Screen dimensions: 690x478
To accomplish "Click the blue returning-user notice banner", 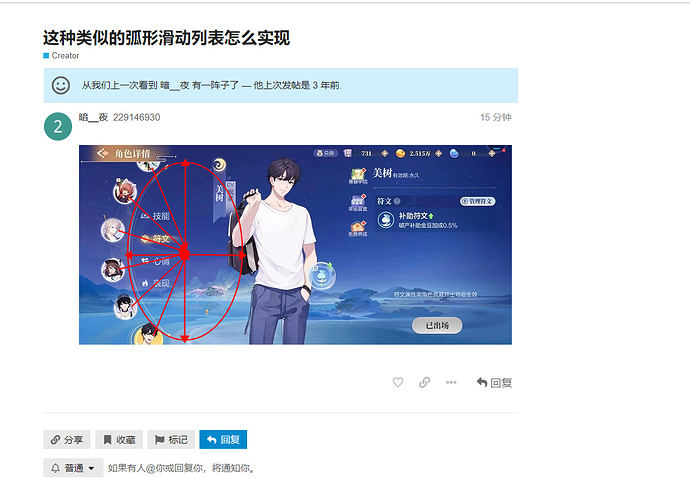I will pyautogui.click(x=281, y=85).
